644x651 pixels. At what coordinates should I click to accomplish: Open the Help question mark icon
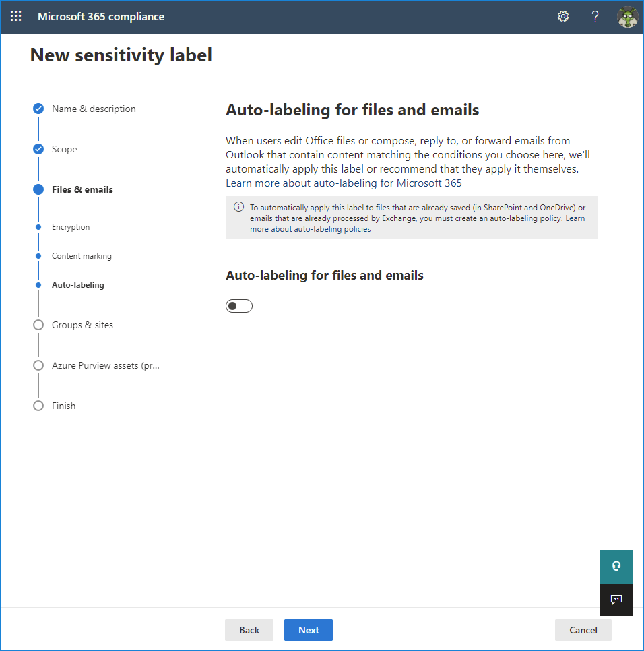pyautogui.click(x=595, y=16)
